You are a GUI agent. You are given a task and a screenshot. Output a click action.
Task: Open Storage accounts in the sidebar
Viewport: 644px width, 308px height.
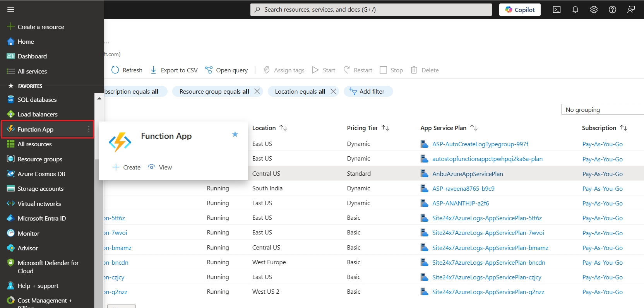point(41,189)
